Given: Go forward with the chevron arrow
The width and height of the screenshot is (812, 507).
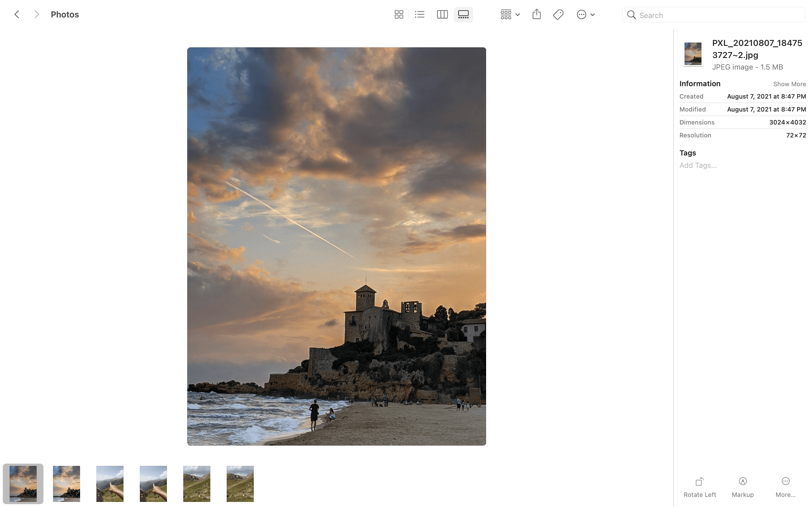Looking at the screenshot, I should (x=37, y=14).
